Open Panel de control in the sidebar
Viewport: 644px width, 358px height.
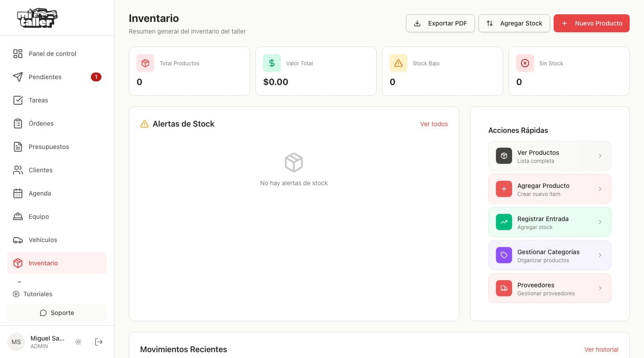point(57,54)
